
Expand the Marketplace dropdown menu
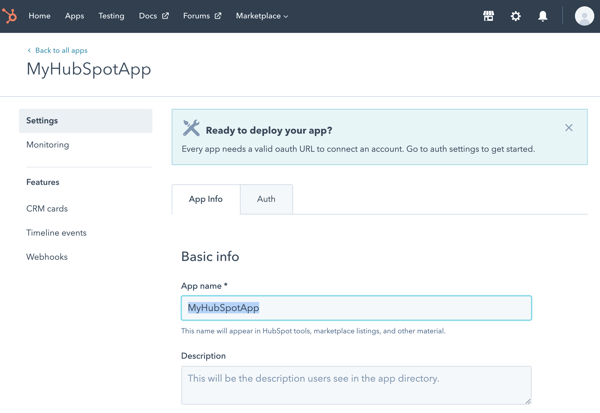tap(262, 16)
